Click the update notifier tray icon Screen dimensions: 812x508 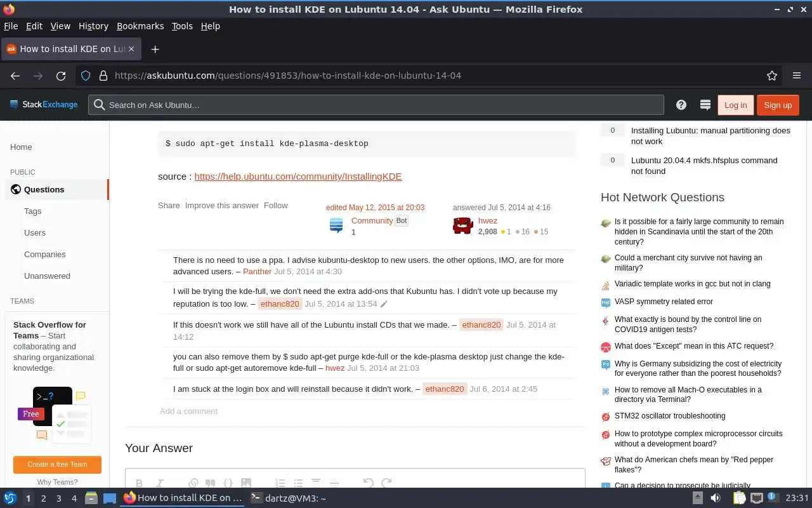(773, 497)
